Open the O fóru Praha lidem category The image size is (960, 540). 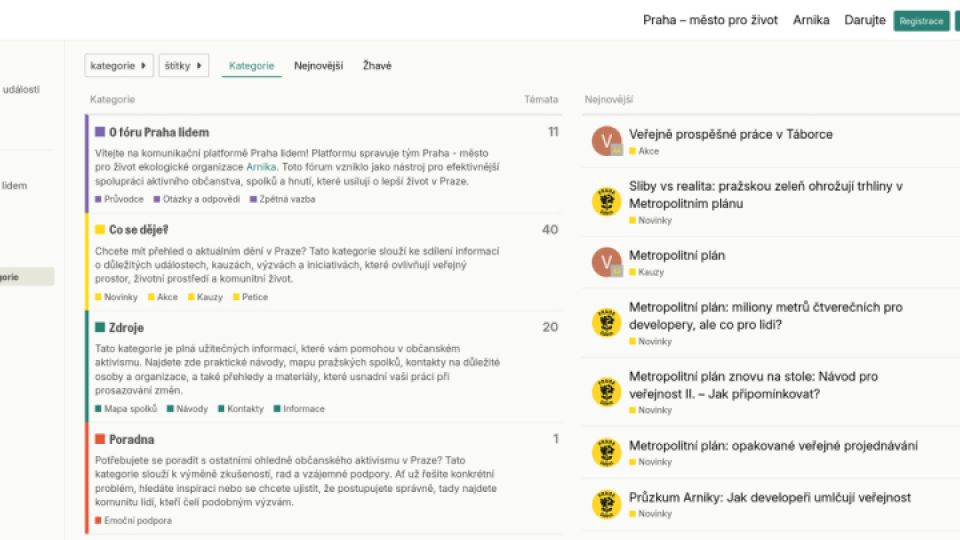(158, 132)
